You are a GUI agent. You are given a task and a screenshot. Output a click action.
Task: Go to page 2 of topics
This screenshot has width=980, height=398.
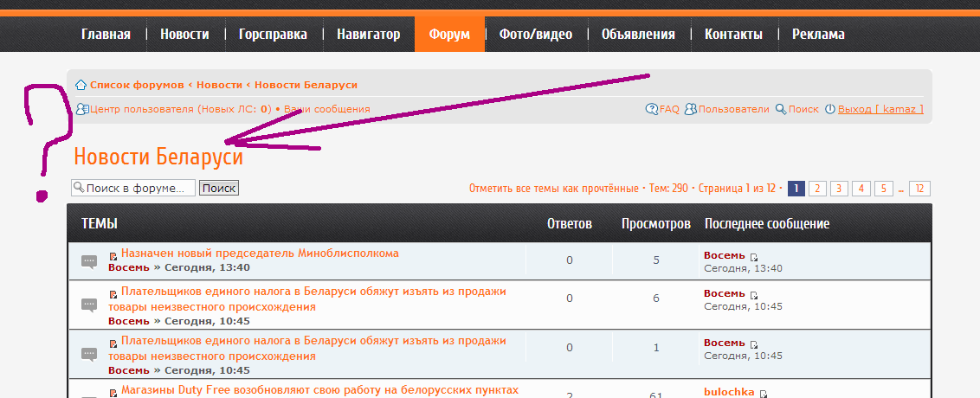(x=818, y=189)
